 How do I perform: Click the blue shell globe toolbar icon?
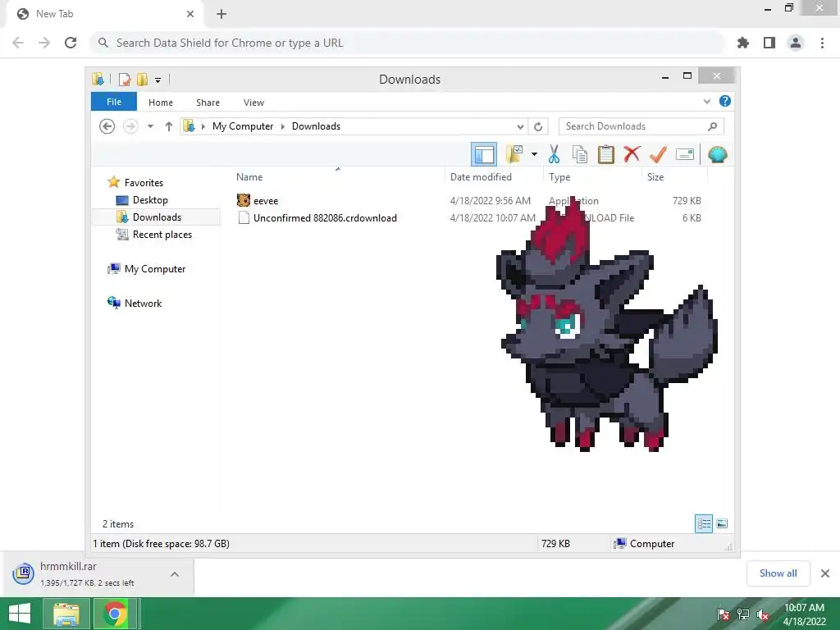(x=717, y=155)
